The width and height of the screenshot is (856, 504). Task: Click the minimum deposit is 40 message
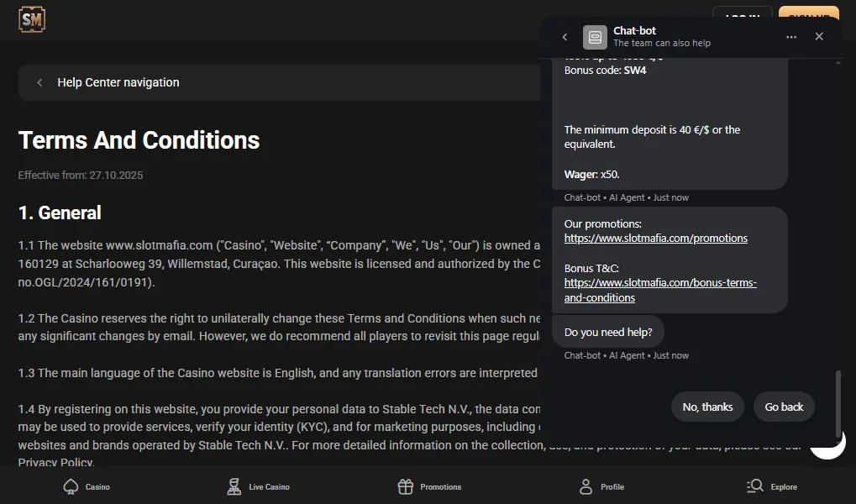click(x=652, y=137)
